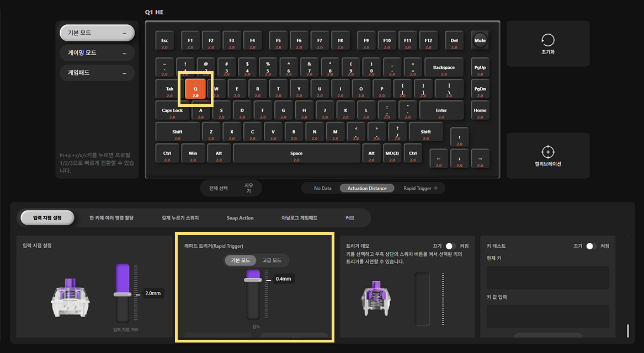Click the 전체 선택 select all button
This screenshot has height=353, width=644.
point(218,188)
